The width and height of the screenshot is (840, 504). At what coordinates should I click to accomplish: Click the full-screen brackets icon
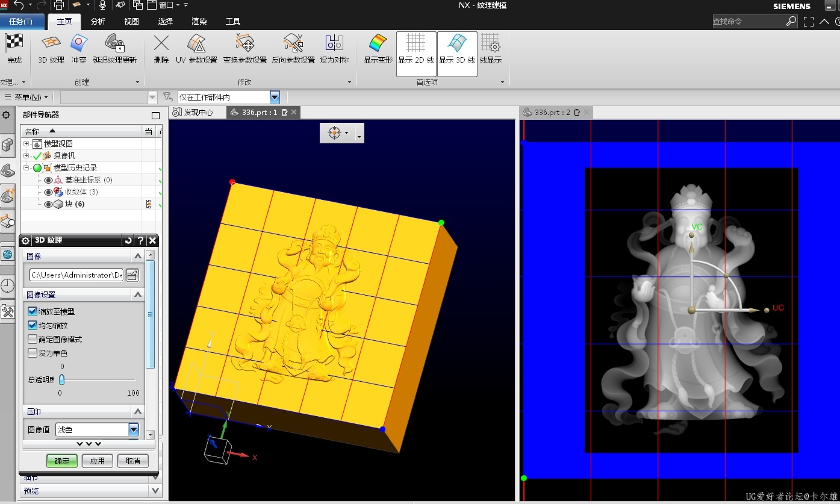point(809,21)
